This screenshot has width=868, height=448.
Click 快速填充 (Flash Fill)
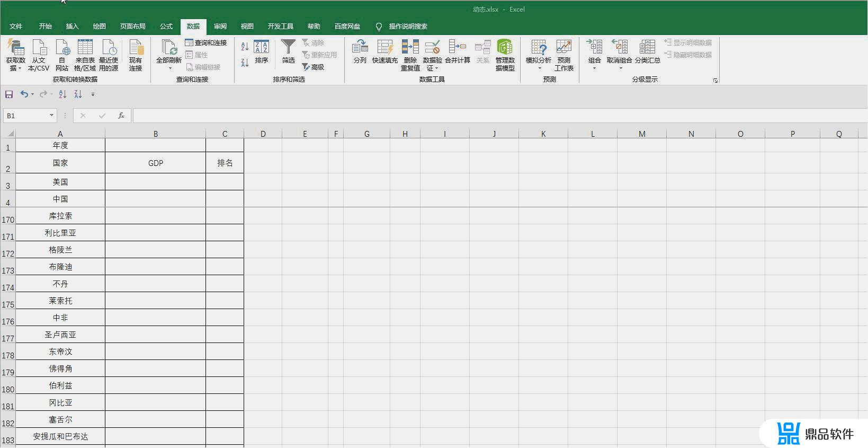click(385, 51)
